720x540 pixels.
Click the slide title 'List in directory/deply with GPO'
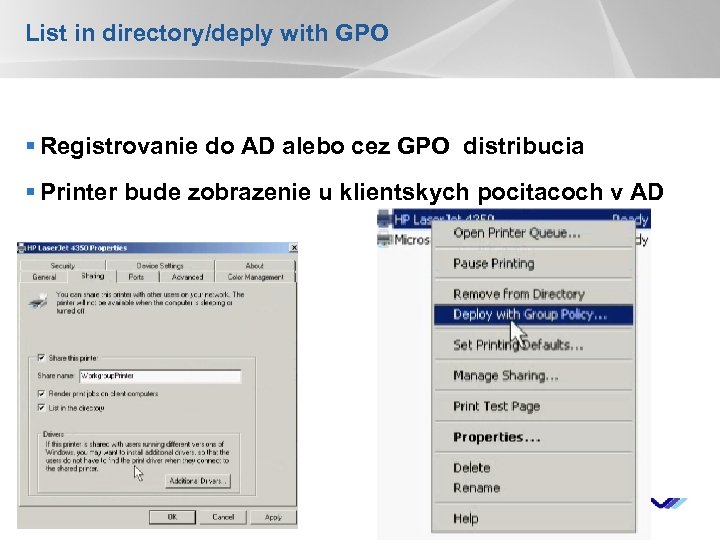207,33
